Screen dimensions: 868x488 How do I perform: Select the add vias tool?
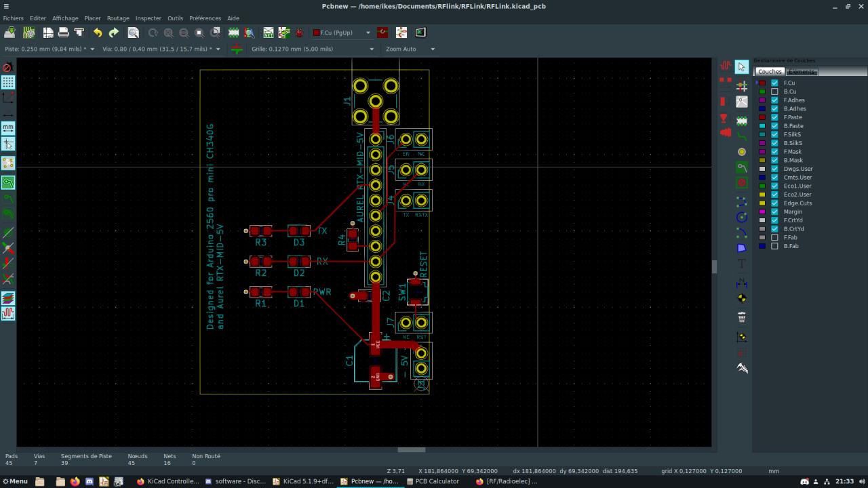coord(742,152)
